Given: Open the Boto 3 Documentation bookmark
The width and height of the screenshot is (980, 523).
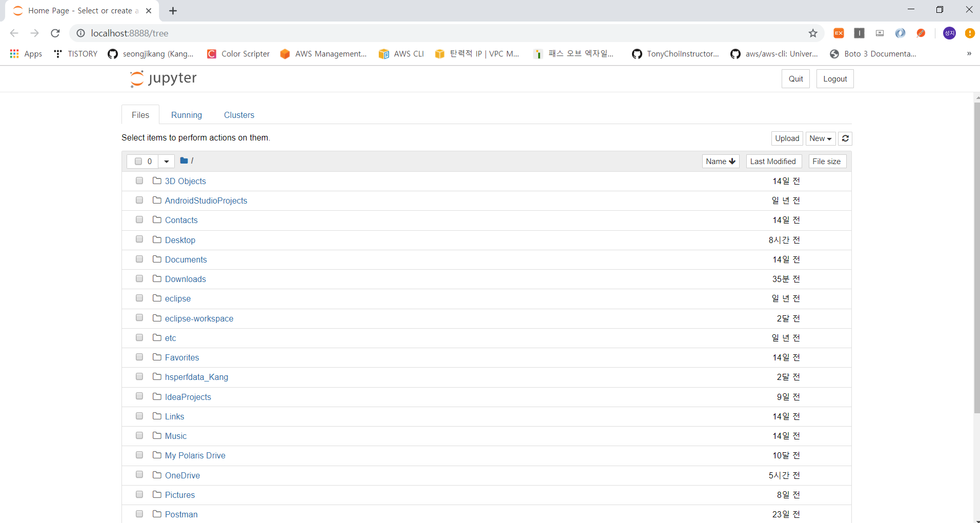Looking at the screenshot, I should point(873,54).
